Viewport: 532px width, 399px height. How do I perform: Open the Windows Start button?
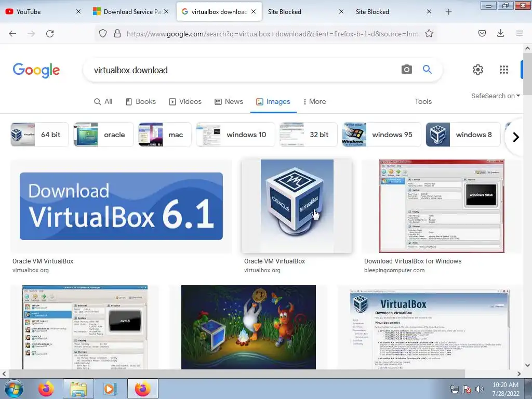(14, 389)
